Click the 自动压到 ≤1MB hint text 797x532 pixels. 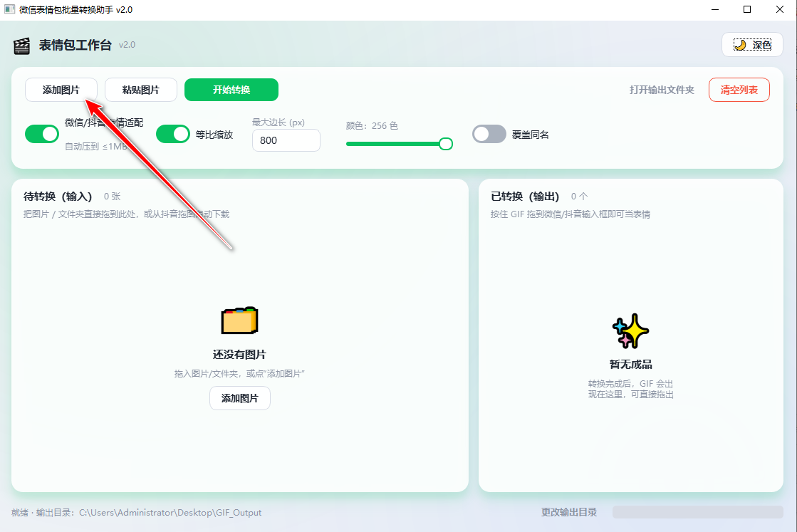click(x=96, y=146)
